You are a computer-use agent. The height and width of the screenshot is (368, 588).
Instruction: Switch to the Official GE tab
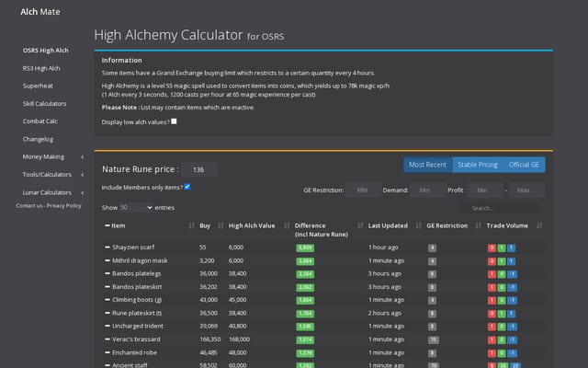click(524, 165)
